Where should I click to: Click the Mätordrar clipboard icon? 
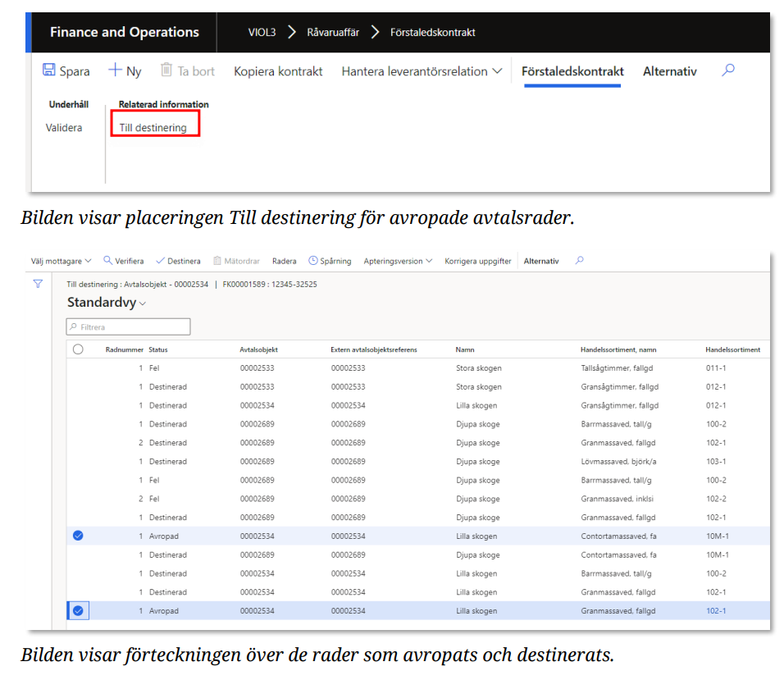(217, 261)
